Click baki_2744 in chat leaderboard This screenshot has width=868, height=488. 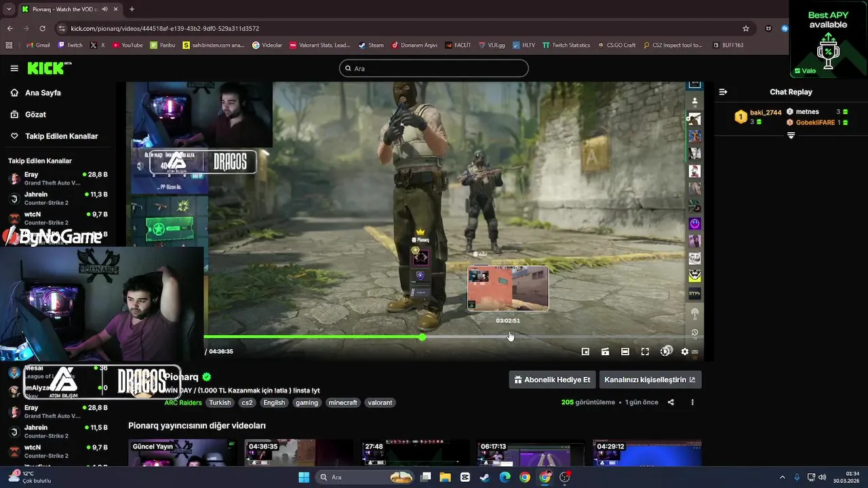766,113
